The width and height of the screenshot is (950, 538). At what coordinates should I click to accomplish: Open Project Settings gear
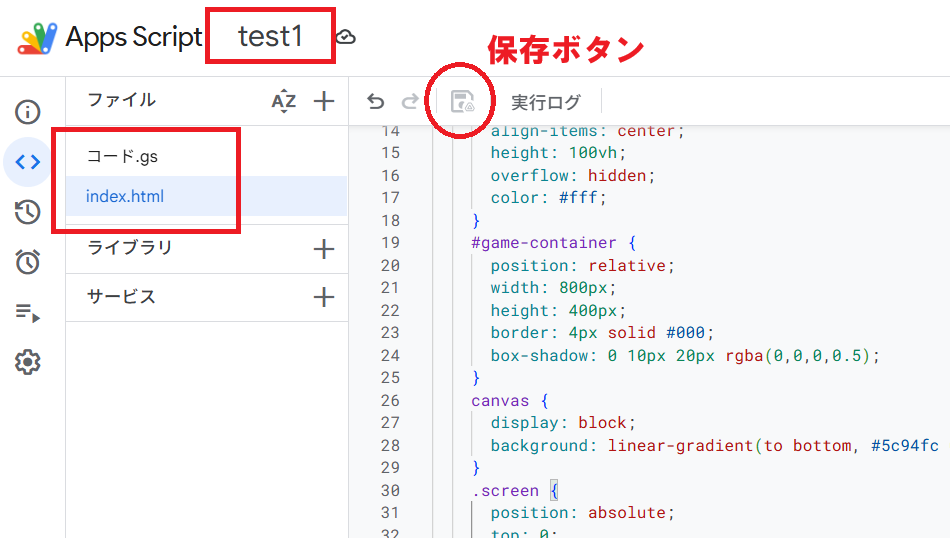coord(27,362)
